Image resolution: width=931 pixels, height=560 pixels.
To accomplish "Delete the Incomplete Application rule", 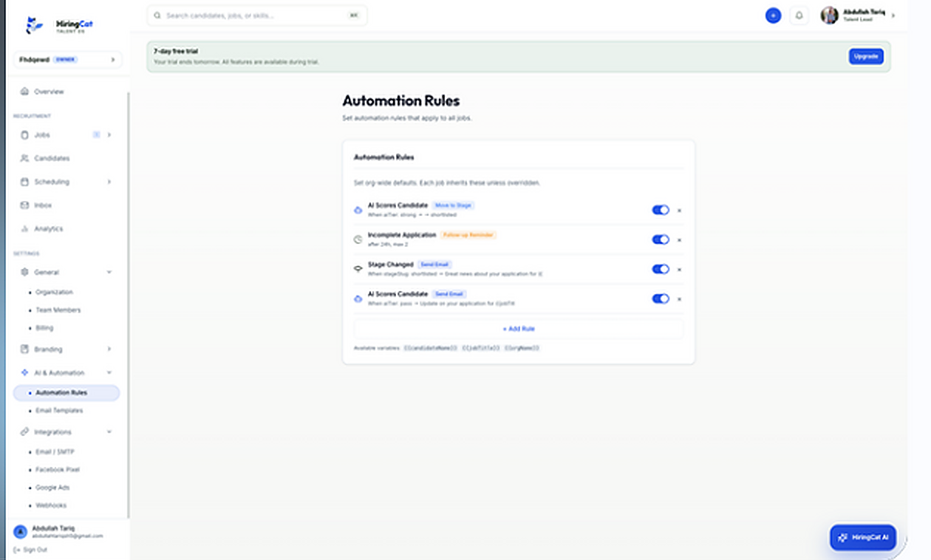I will pyautogui.click(x=679, y=240).
